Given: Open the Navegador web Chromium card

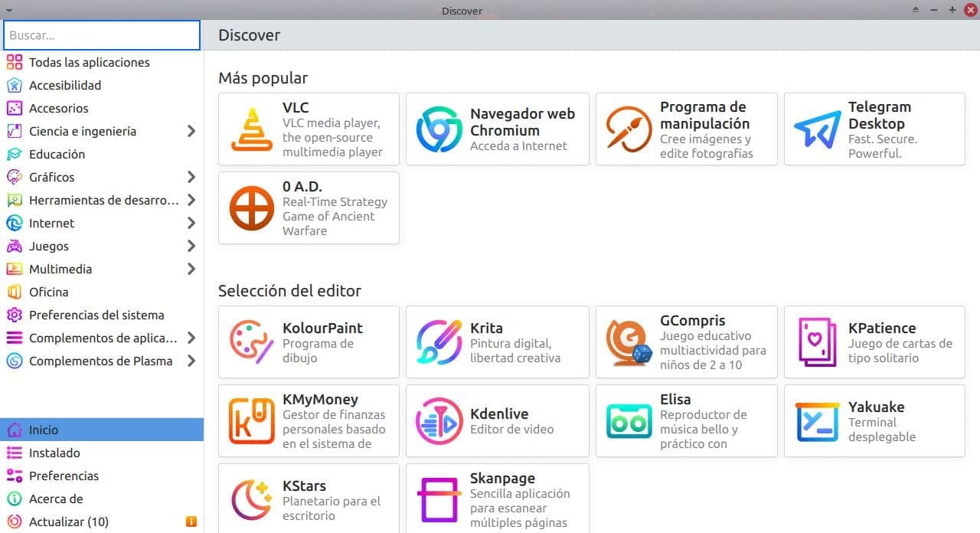Looking at the screenshot, I should (497, 129).
